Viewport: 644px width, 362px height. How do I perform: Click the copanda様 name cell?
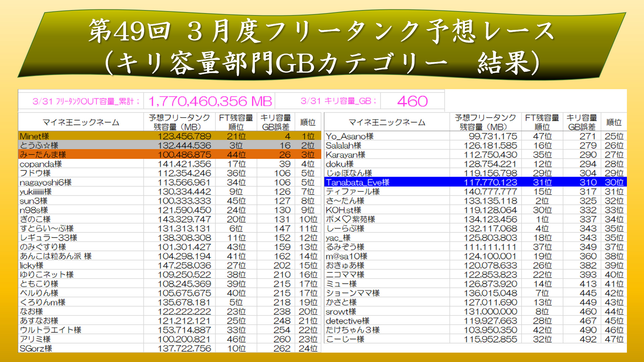(41, 164)
